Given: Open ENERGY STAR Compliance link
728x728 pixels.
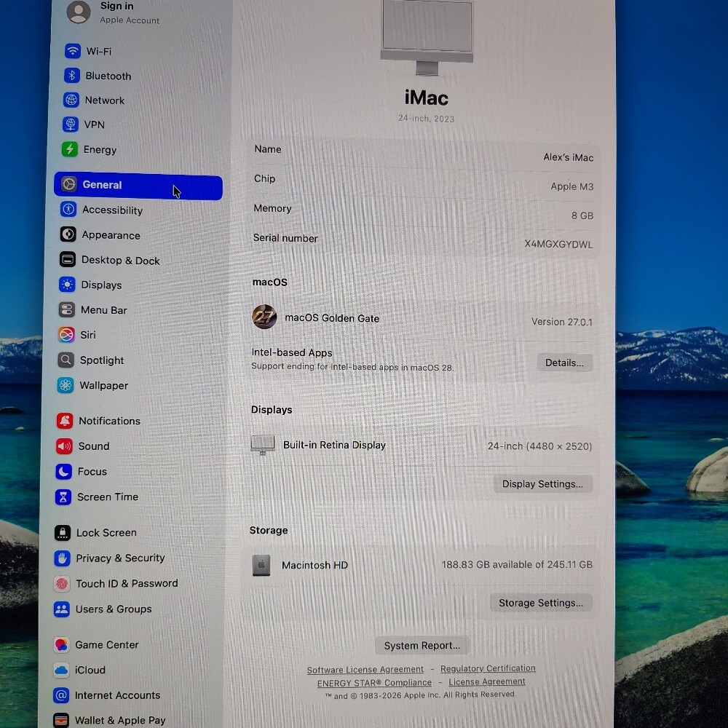Looking at the screenshot, I should tap(374, 683).
